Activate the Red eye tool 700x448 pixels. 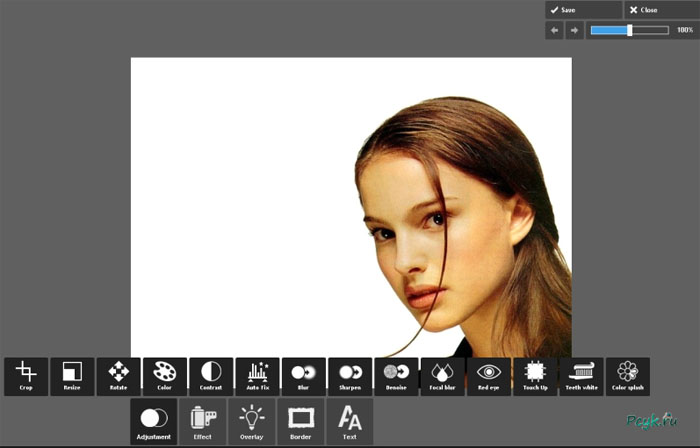(x=489, y=377)
